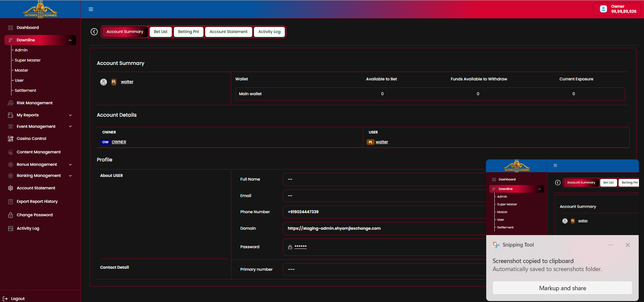Image resolution: width=644 pixels, height=302 pixels.
Task: Switch to the Account Summary tab
Action: 125,32
